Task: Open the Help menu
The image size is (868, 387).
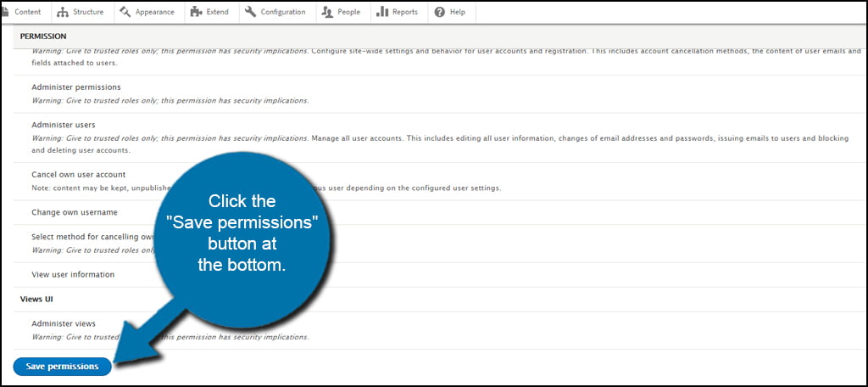Action: 457,12
